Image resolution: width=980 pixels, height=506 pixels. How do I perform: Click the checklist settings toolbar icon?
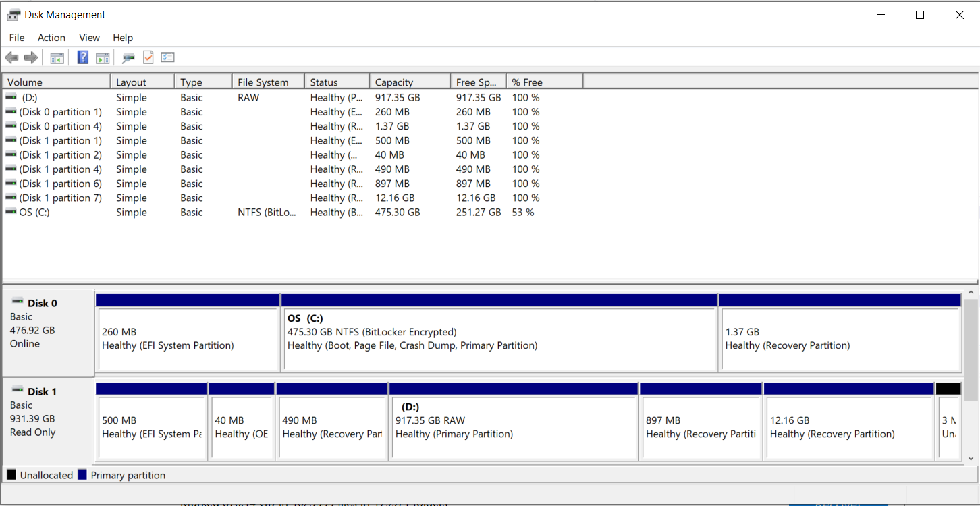click(x=168, y=57)
